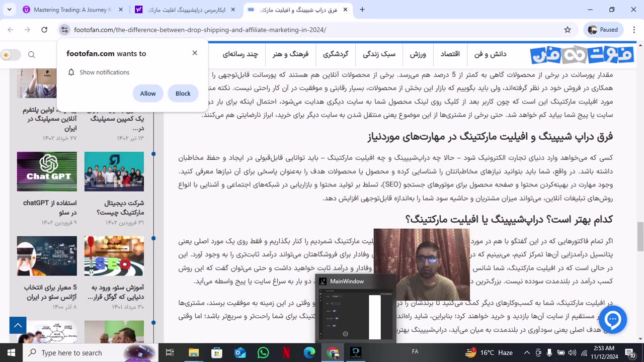Switch to the Mastering Trading tab
Image resolution: width=644 pixels, height=362 pixels.
71,10
